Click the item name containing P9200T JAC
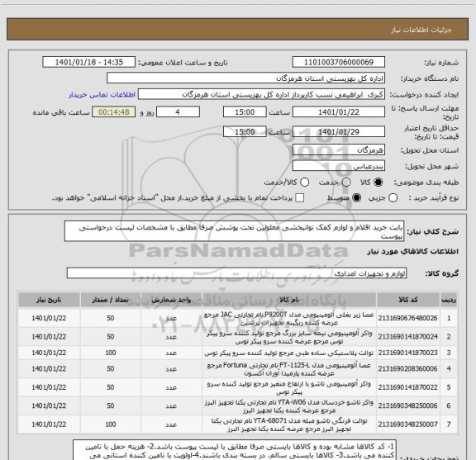The image size is (476, 460). [289, 318]
